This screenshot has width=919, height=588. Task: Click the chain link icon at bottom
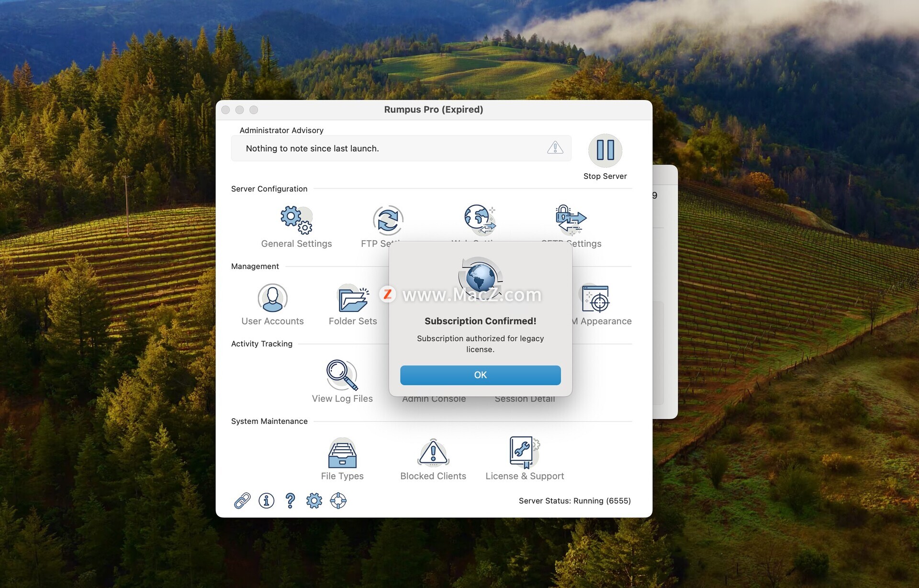point(242,500)
